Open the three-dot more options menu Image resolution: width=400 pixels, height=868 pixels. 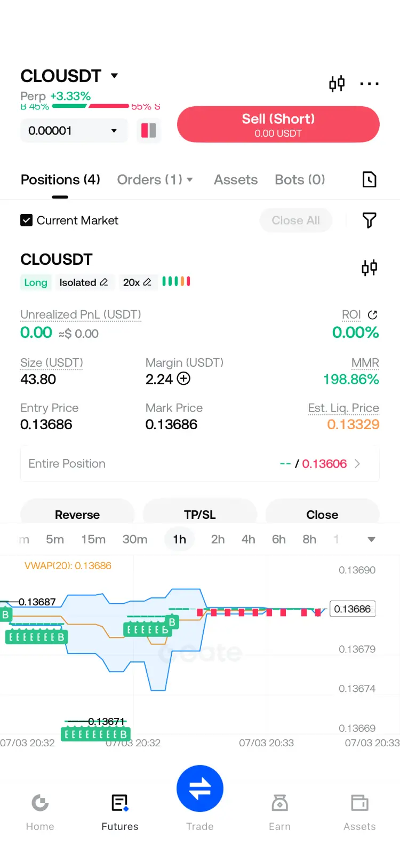click(369, 84)
